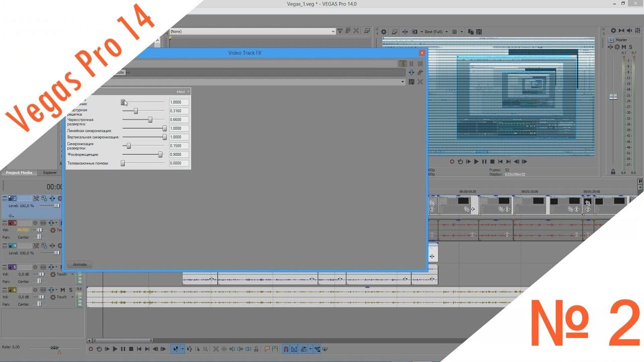644x362 pixels.
Task: Save the FX preset with disk icon
Action: [412, 81]
